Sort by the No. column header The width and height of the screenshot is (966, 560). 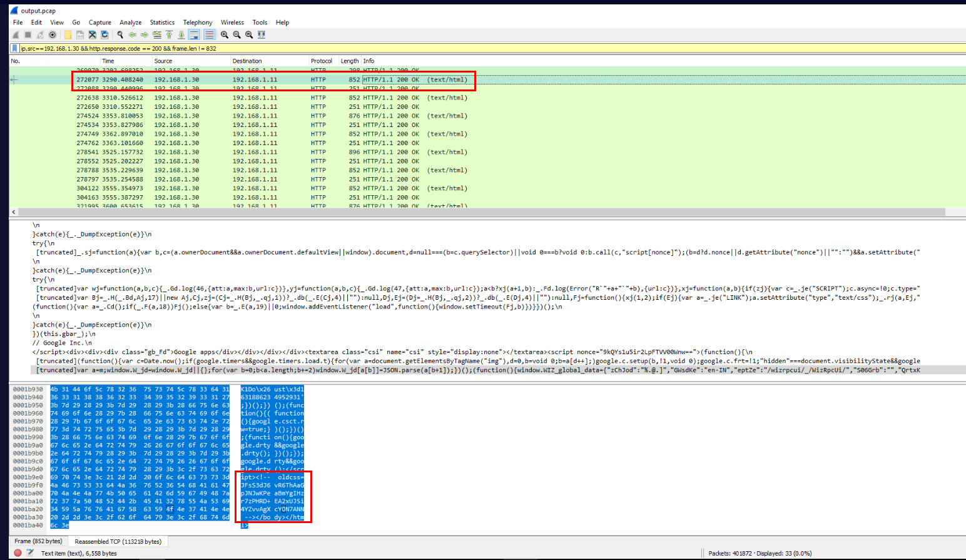click(53, 61)
